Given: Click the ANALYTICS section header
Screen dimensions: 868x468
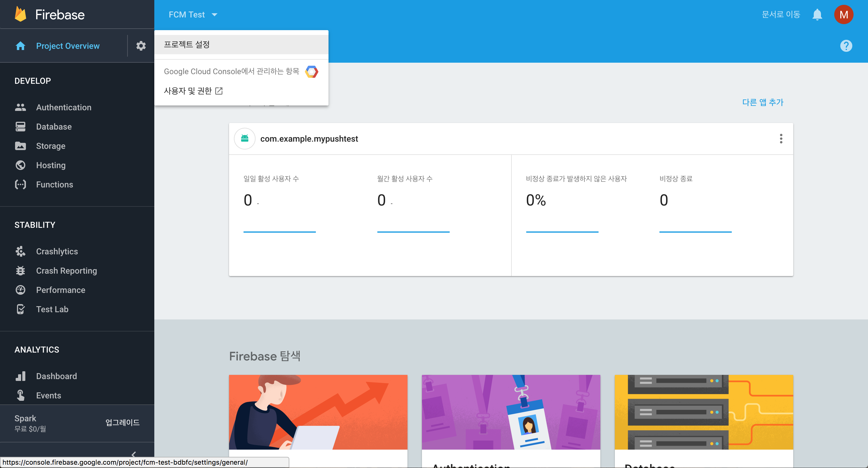Looking at the screenshot, I should (37, 350).
